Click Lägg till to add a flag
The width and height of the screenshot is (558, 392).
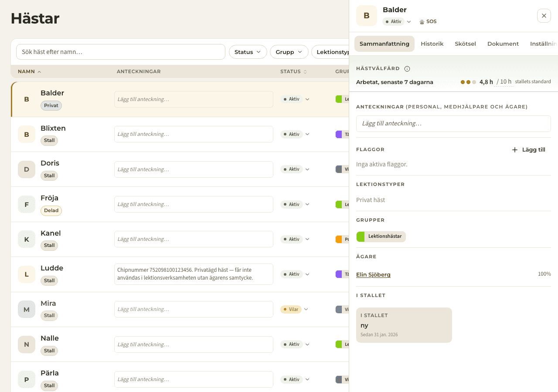click(x=528, y=150)
